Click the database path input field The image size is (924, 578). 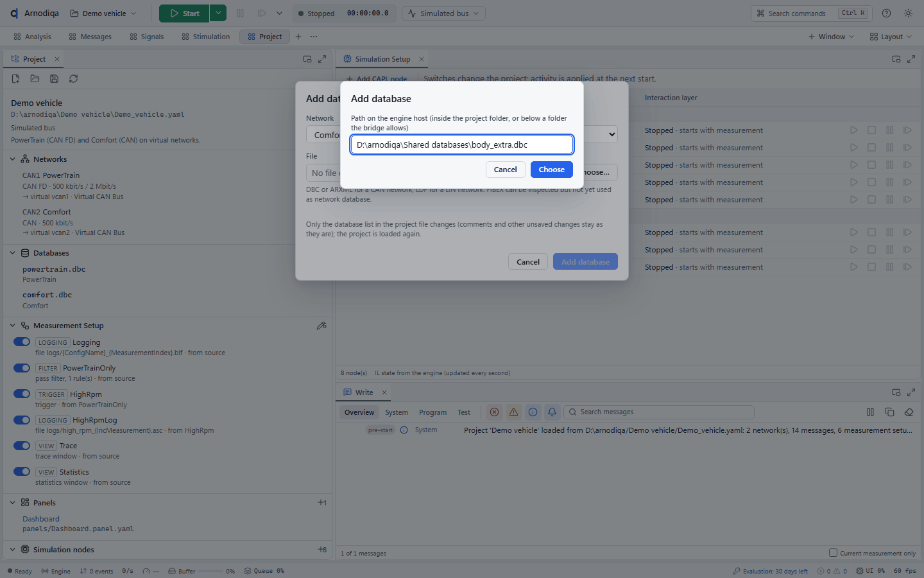click(462, 144)
